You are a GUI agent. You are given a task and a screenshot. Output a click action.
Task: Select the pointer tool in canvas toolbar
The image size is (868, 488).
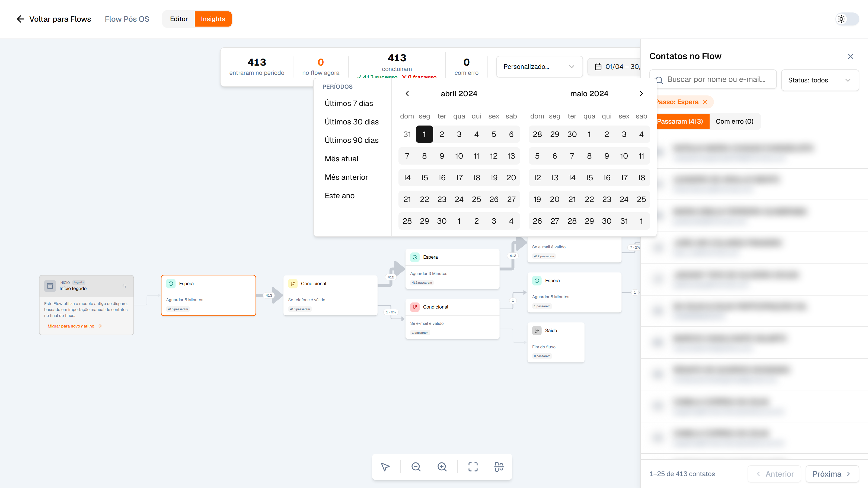pos(385,467)
